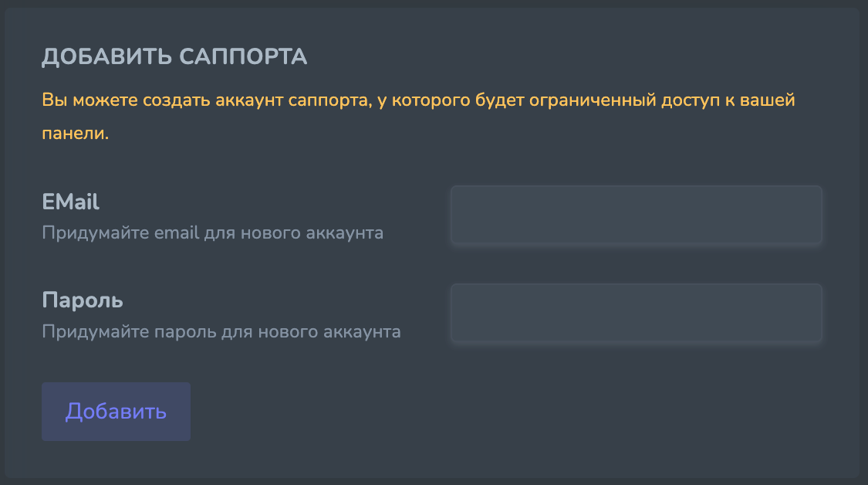Click the ДОБАВИТЬ САППОРТА heading

[x=174, y=56]
